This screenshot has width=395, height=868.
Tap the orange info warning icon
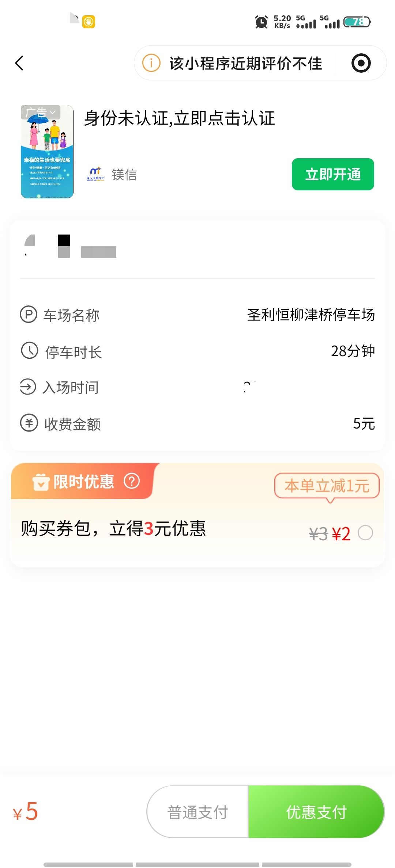[151, 63]
